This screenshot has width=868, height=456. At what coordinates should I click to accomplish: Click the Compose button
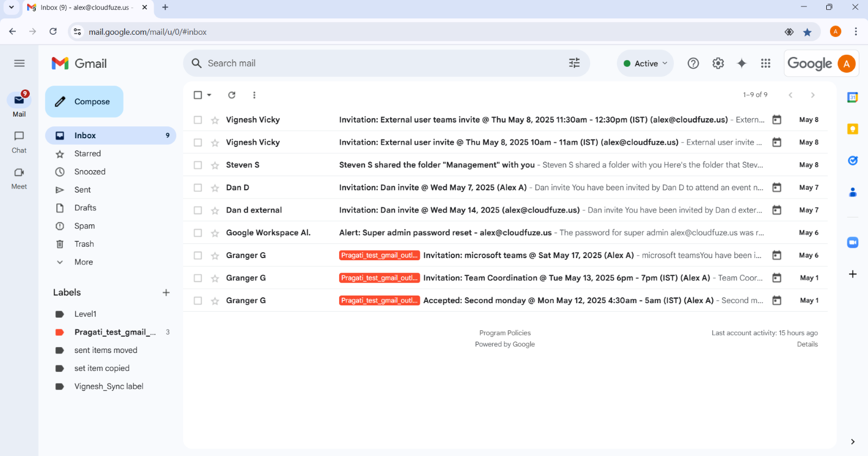[84, 101]
